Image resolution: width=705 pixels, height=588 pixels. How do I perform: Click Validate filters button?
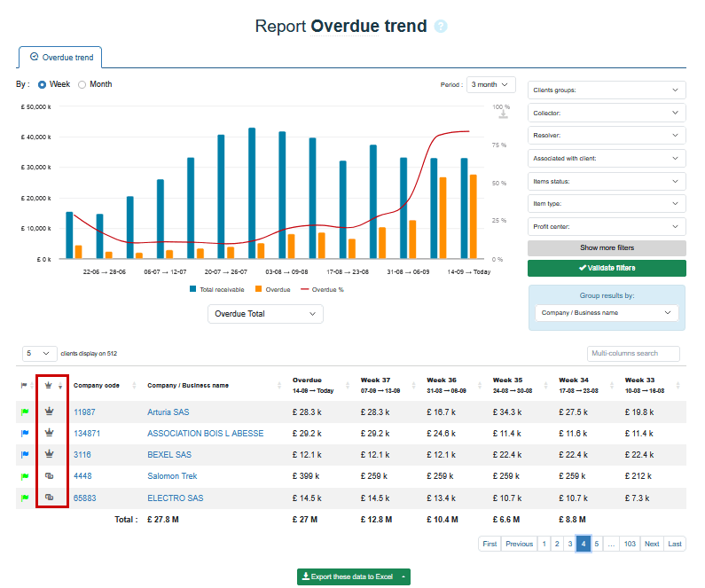point(607,268)
